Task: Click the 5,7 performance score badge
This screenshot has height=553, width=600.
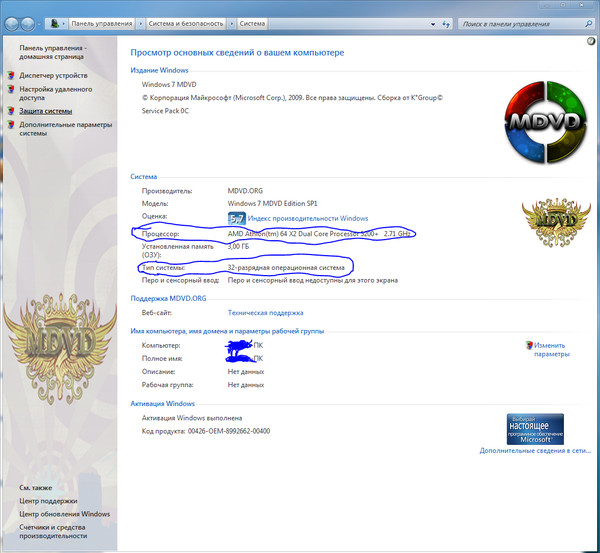Action: tap(236, 218)
